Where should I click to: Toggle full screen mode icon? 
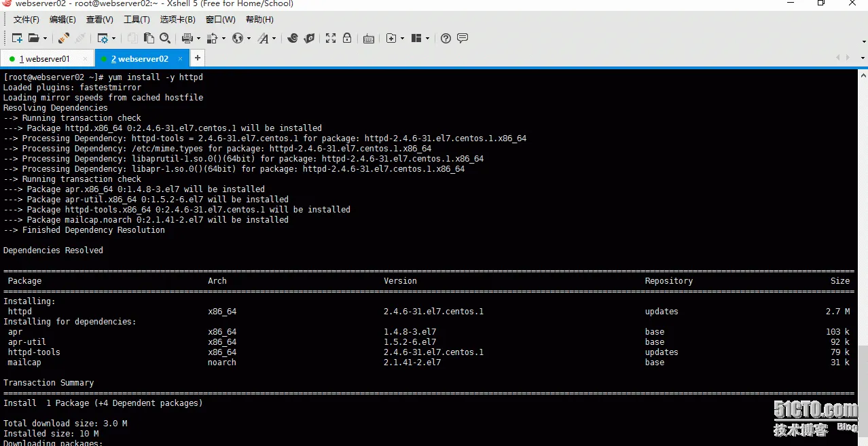coord(331,38)
